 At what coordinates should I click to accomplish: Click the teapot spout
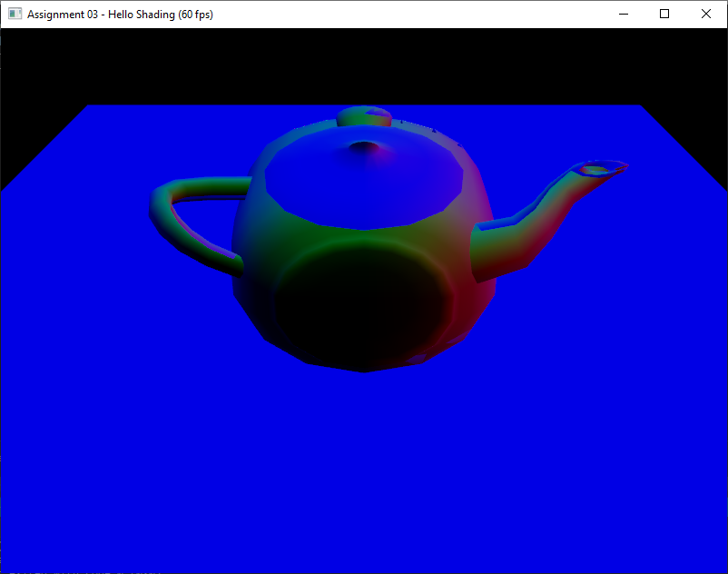pyautogui.click(x=549, y=221)
